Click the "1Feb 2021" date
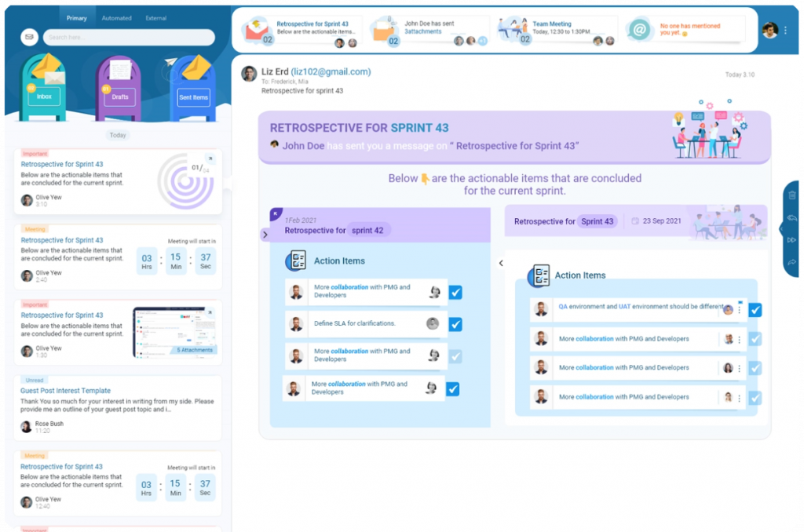The height and width of the screenshot is (532, 804). [x=301, y=220]
